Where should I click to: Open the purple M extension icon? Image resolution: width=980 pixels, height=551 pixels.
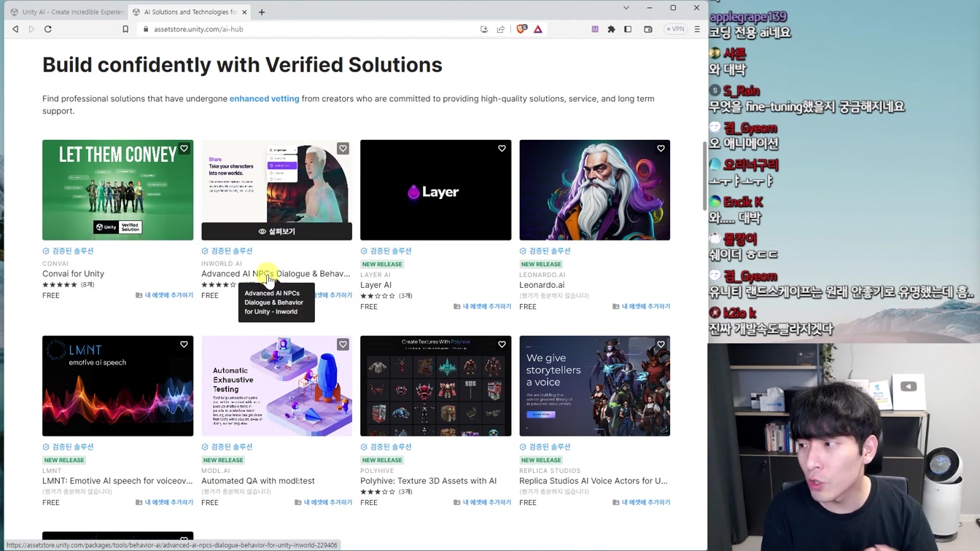coord(595,29)
